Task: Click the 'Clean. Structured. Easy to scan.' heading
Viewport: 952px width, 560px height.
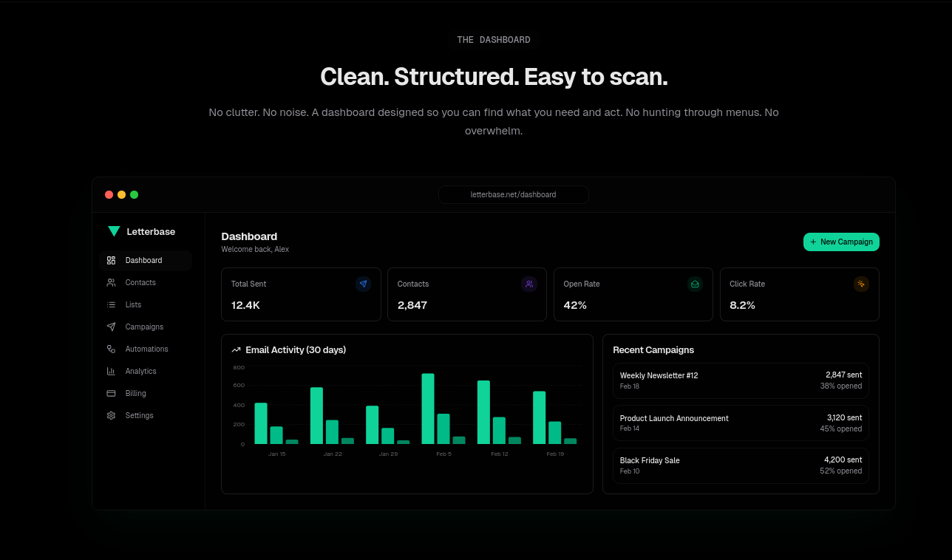Action: pyautogui.click(x=494, y=77)
